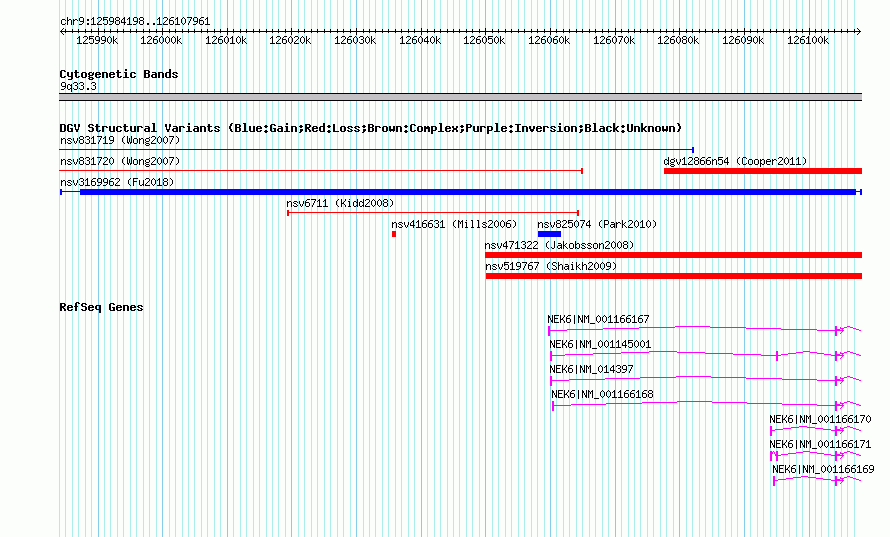Click the chr9:125984198..126107961 coordinates text
Screen dimensions: 890x537
pos(135,21)
